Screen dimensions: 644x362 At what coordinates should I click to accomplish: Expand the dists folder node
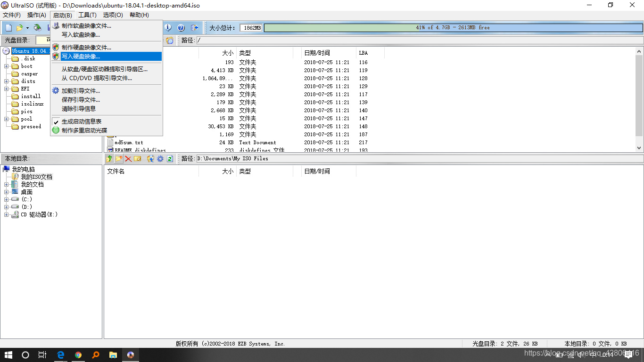[7, 82]
